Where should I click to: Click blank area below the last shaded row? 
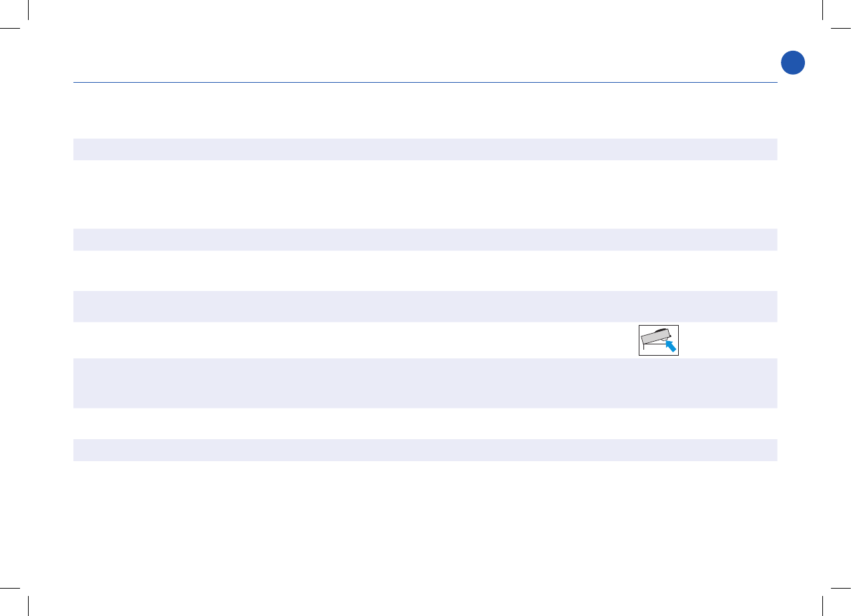[x=424, y=521]
